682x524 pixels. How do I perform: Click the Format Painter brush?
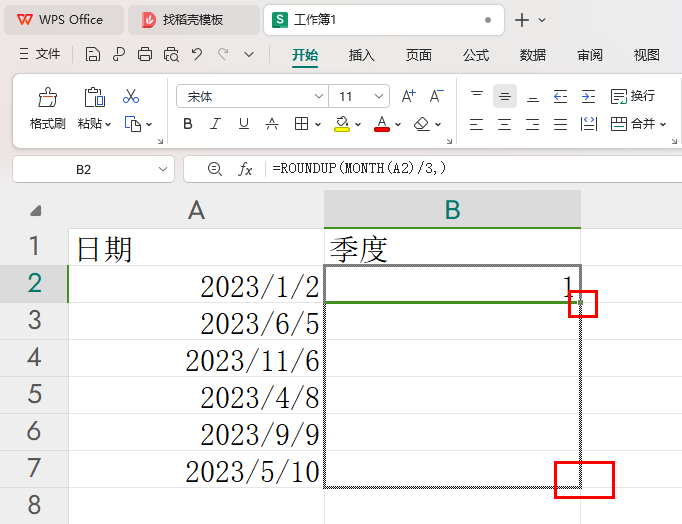47,97
